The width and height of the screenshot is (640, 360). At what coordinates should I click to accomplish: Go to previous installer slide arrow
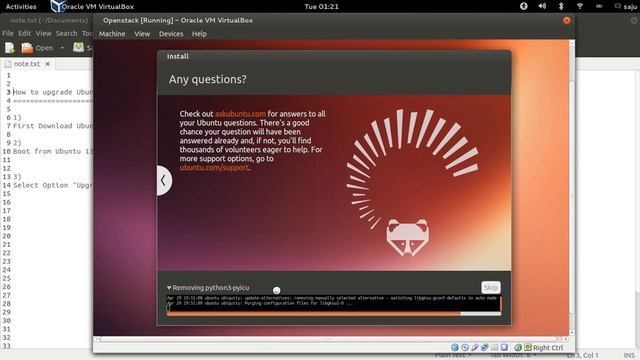[x=164, y=180]
